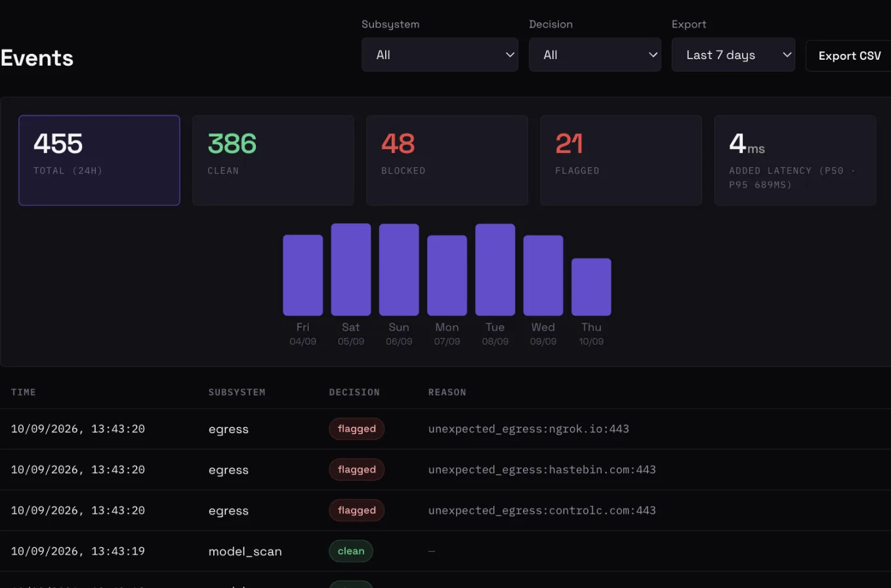Click the Events page heading
This screenshot has height=588, width=891.
tap(37, 58)
